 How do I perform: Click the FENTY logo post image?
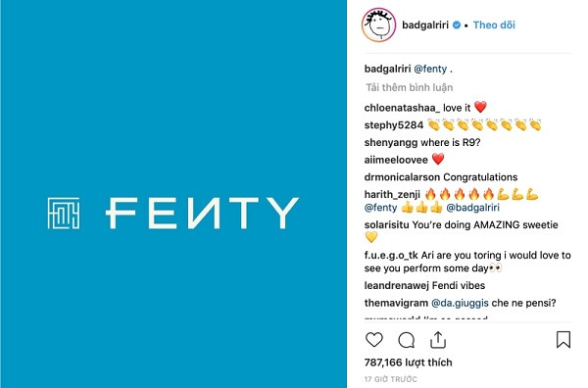173,194
